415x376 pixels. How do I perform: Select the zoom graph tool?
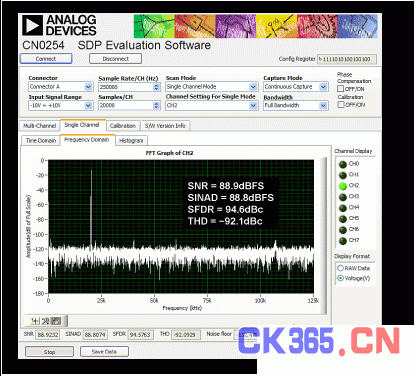tap(45, 321)
